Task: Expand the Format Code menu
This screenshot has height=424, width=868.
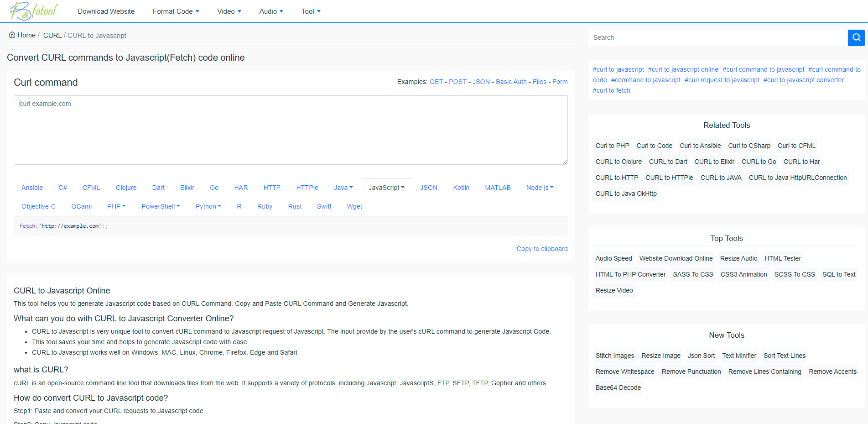Action: 176,11
